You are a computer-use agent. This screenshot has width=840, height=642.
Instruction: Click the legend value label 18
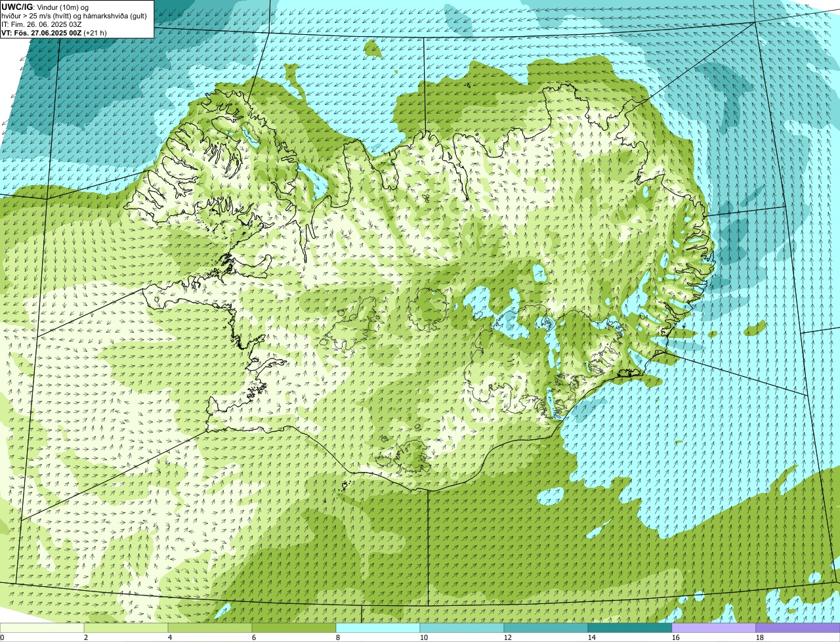pos(760,637)
